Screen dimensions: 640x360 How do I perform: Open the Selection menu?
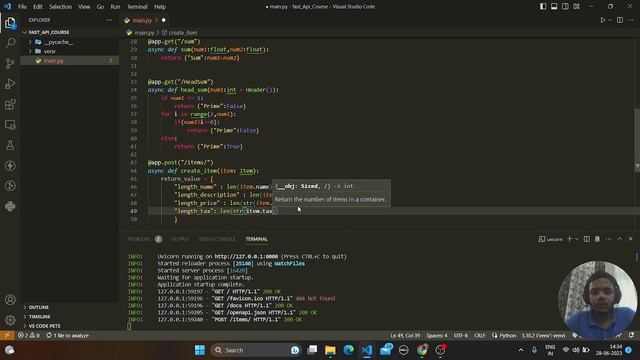tap(60, 7)
